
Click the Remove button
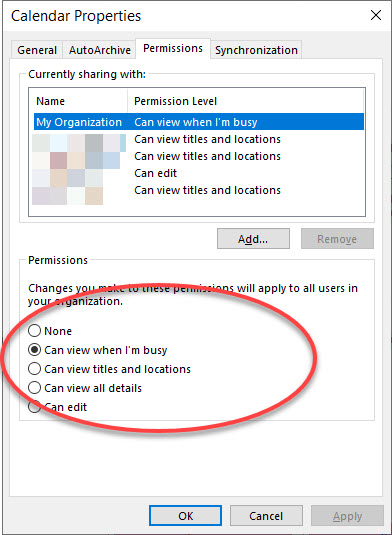point(337,239)
